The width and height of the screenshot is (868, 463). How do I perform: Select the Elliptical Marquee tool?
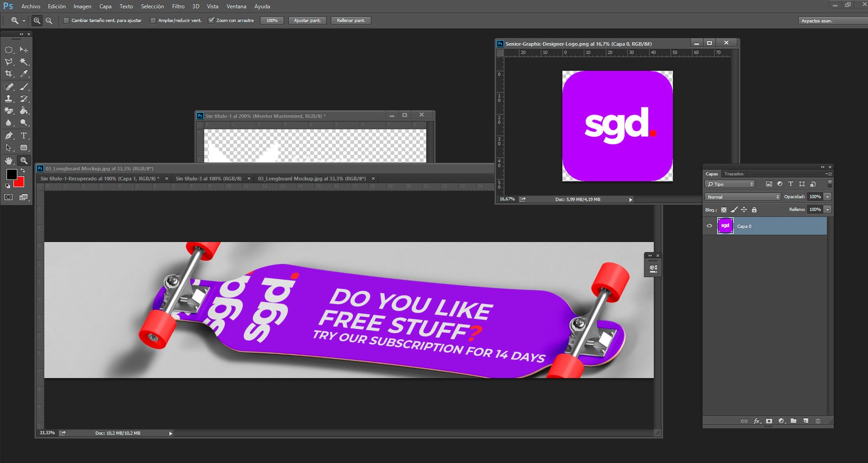(9, 49)
